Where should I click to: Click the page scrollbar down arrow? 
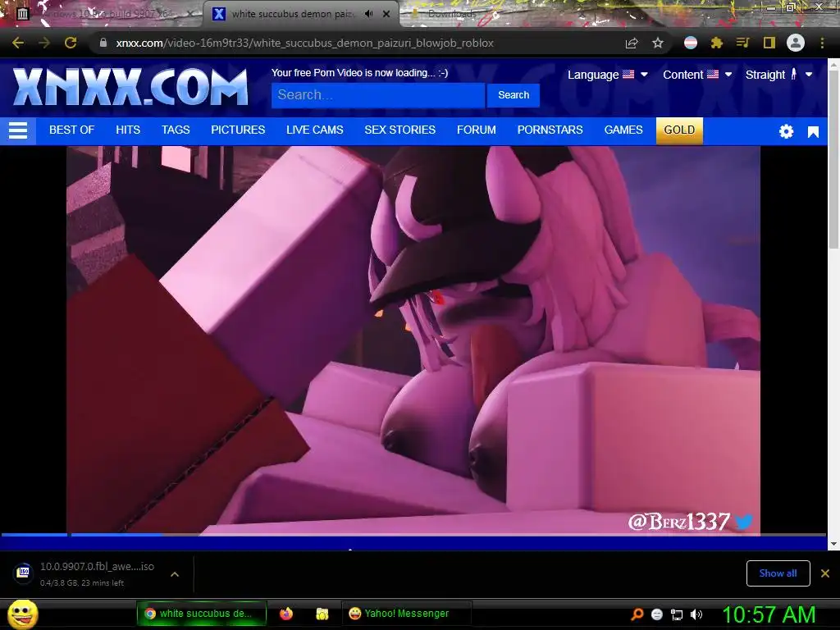[x=833, y=545]
